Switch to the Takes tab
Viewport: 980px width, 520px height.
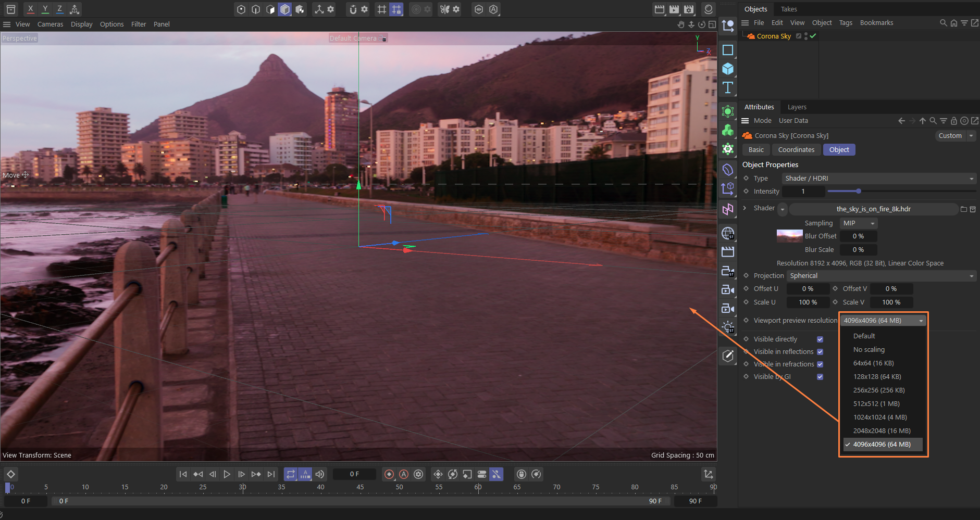coord(789,9)
